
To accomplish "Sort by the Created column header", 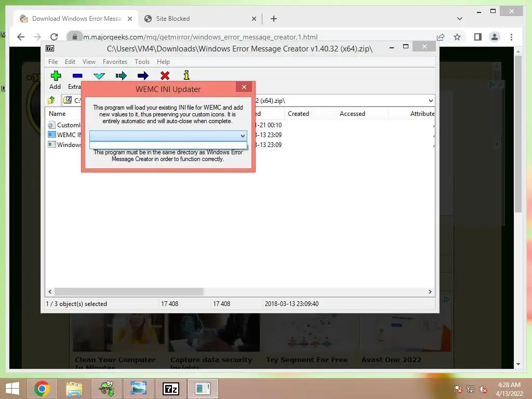I will (298, 114).
